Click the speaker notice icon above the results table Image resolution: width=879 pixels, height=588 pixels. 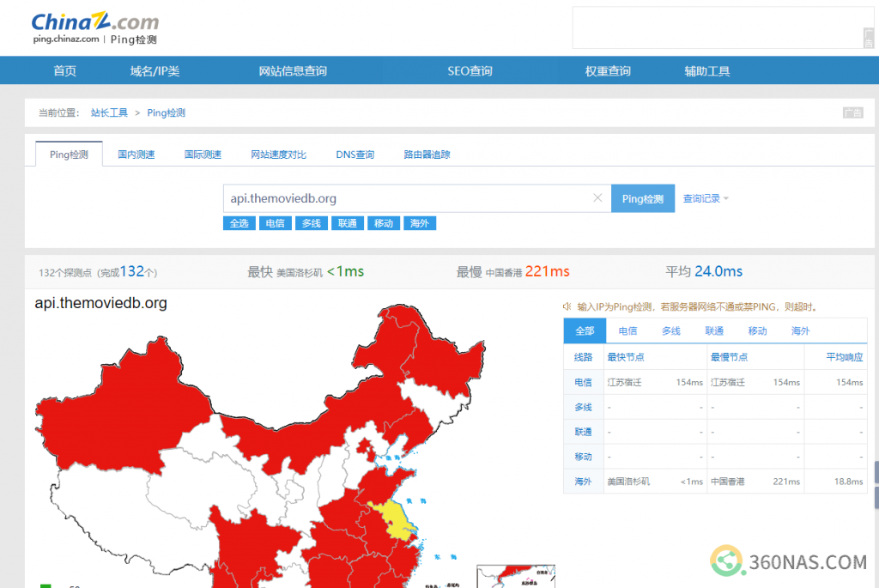tap(567, 306)
